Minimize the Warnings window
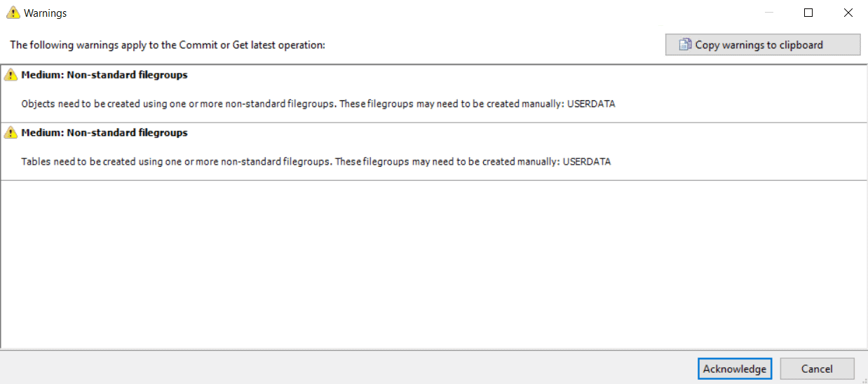 pos(770,13)
